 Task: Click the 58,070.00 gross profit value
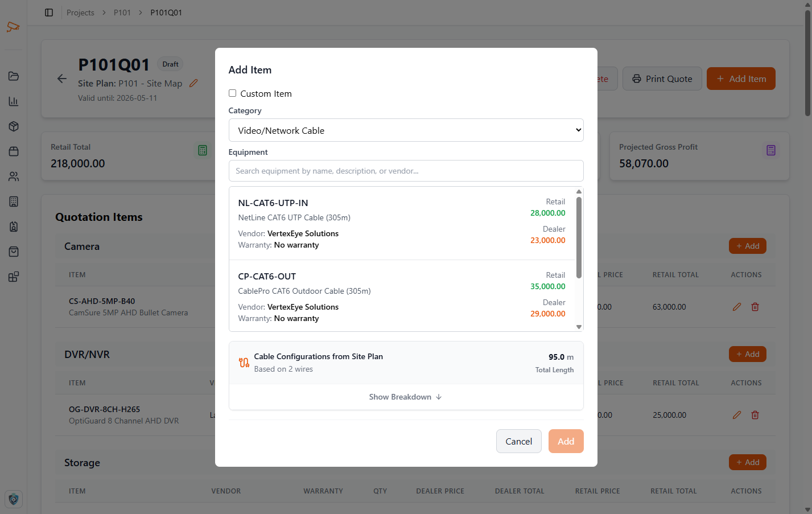point(644,163)
